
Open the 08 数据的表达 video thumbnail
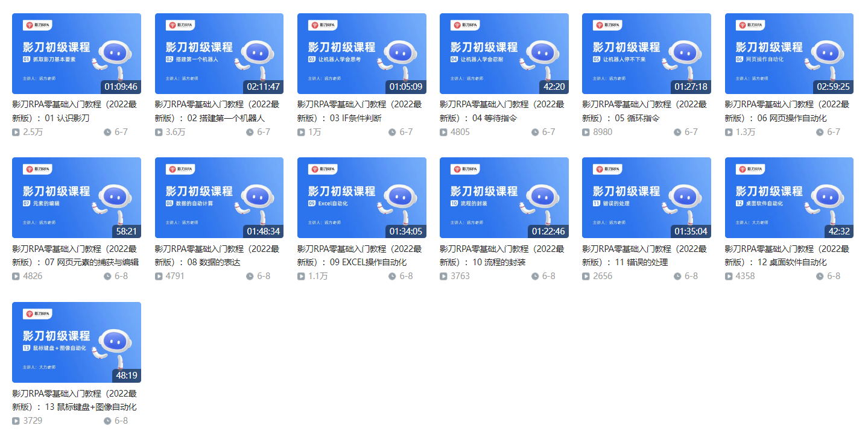(x=219, y=198)
